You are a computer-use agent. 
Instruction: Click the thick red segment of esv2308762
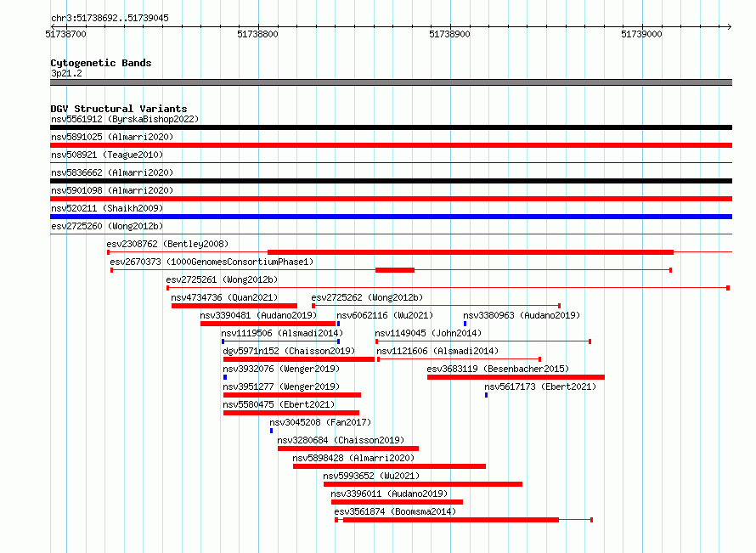[471, 252]
